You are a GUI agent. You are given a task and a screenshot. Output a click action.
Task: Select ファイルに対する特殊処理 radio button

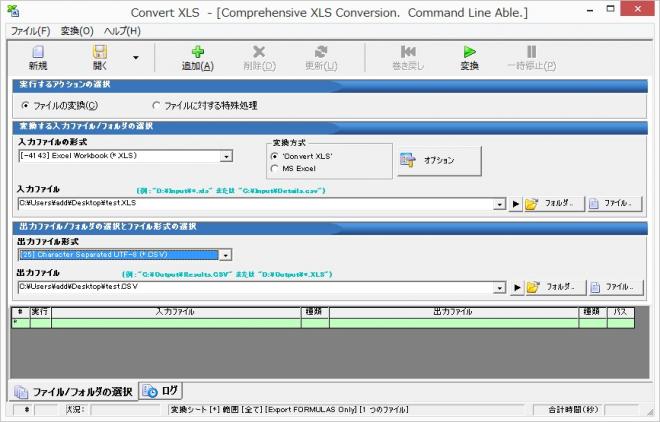pos(156,105)
